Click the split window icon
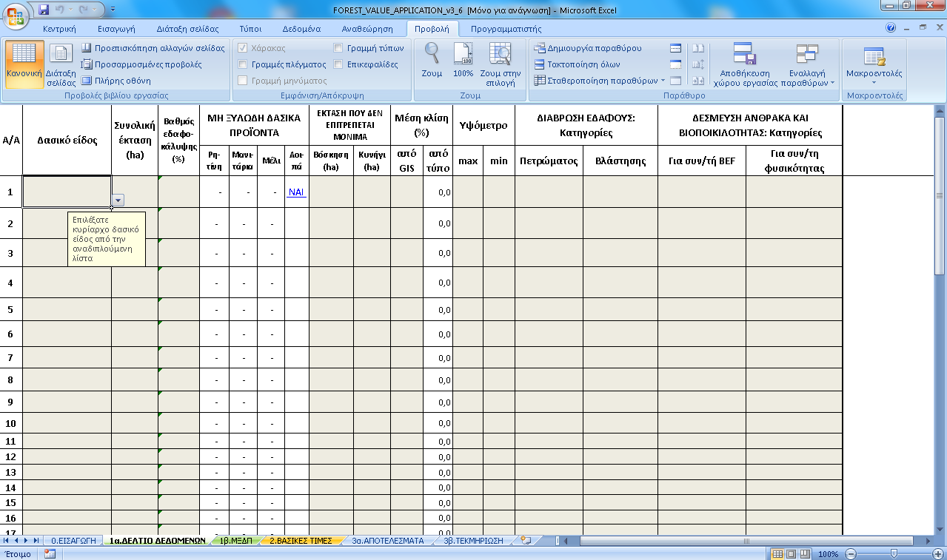Image resolution: width=947 pixels, height=560 pixels. pos(675,48)
